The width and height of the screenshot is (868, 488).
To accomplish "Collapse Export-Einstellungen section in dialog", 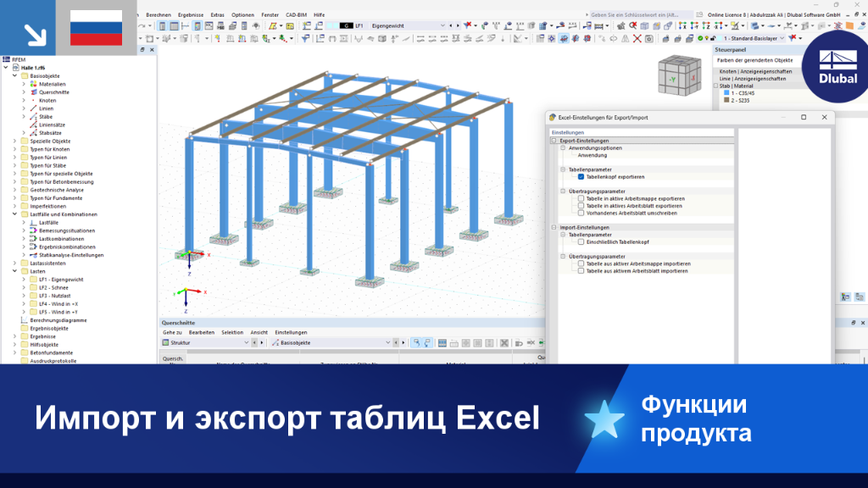I will tap(554, 141).
